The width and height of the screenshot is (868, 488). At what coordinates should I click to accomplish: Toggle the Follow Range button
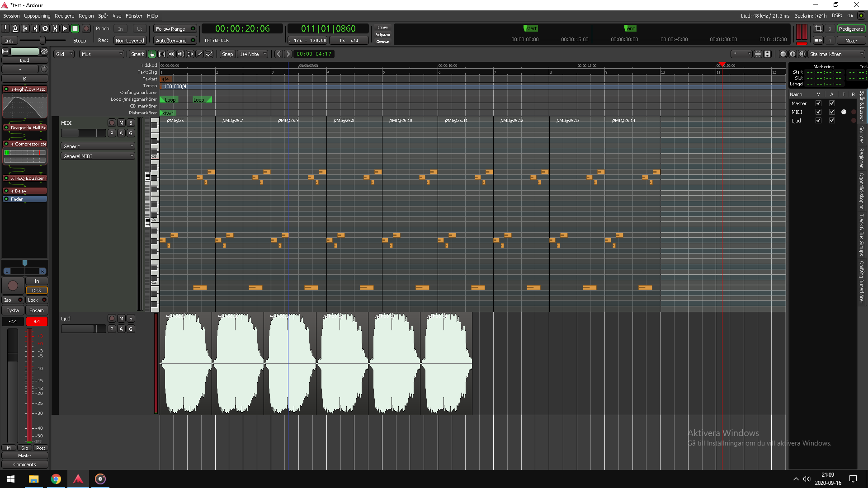point(175,28)
